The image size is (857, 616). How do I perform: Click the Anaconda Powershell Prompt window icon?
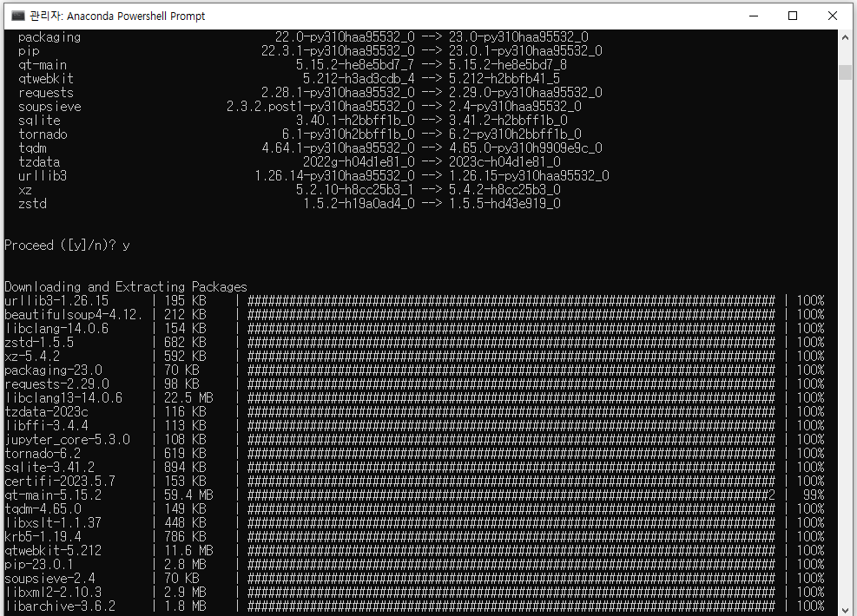tap(17, 16)
